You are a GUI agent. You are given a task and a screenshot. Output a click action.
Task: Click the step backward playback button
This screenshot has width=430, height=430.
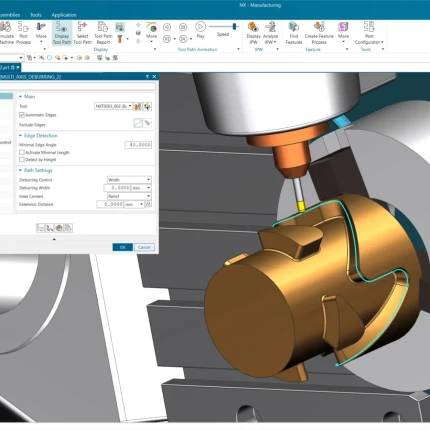click(167, 27)
